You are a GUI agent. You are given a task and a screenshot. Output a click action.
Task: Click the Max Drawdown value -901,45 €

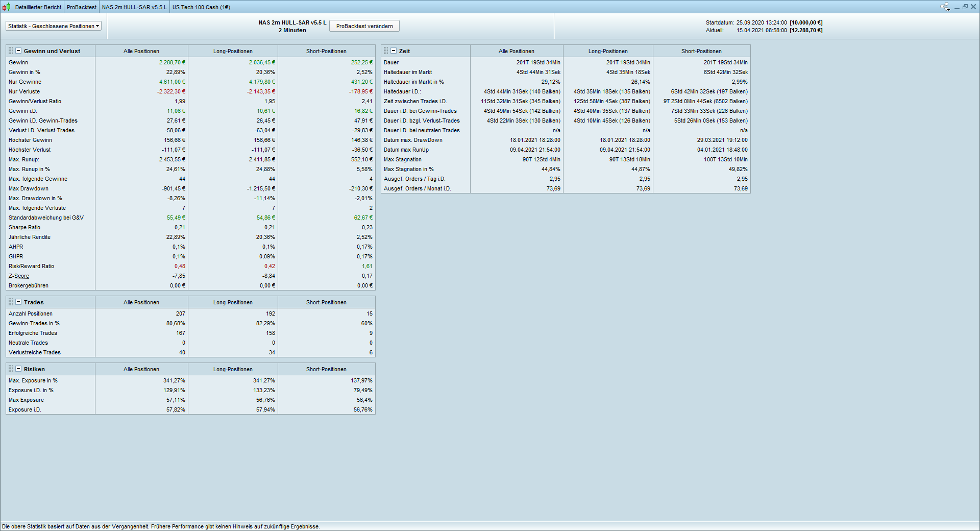pos(174,189)
